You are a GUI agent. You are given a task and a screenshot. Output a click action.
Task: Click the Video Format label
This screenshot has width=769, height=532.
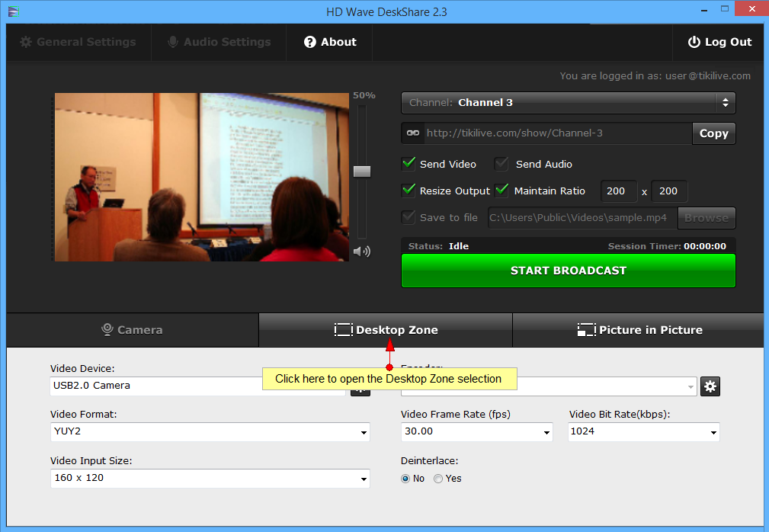[x=84, y=415]
